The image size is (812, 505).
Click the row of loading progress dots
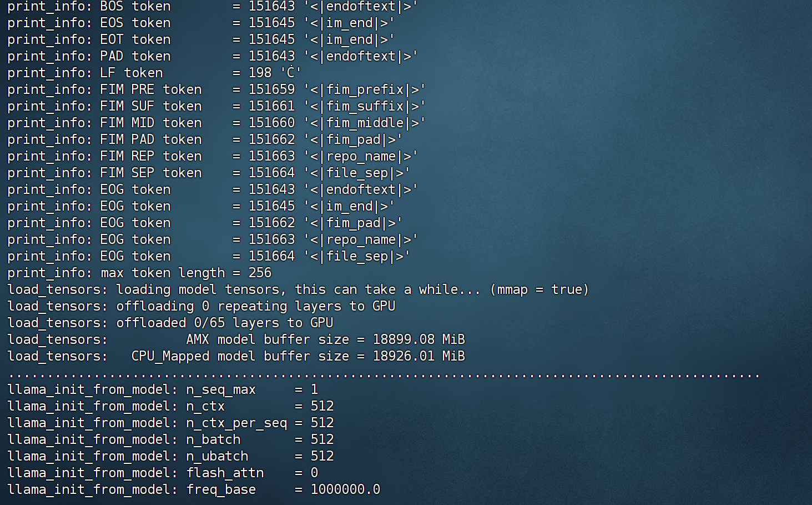pyautogui.click(x=384, y=376)
